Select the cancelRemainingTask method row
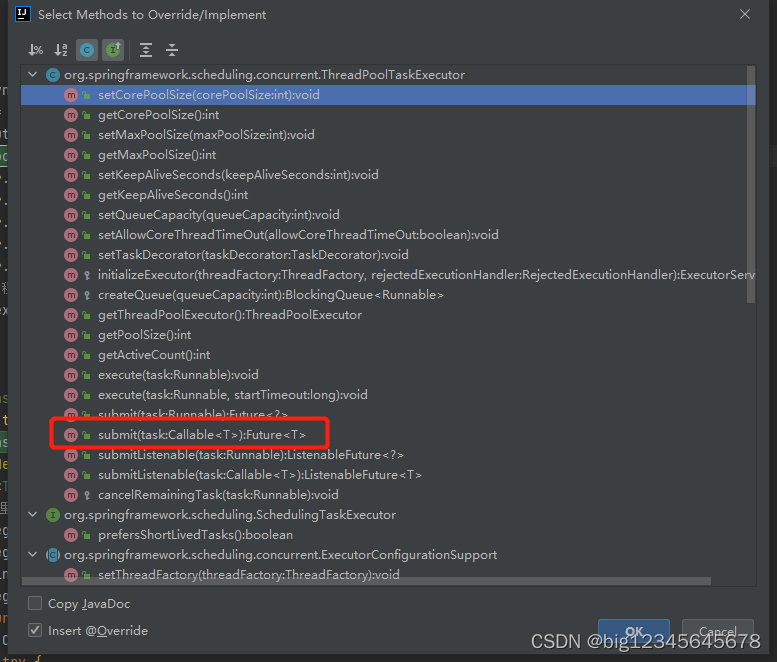Image resolution: width=777 pixels, height=662 pixels. 388,495
